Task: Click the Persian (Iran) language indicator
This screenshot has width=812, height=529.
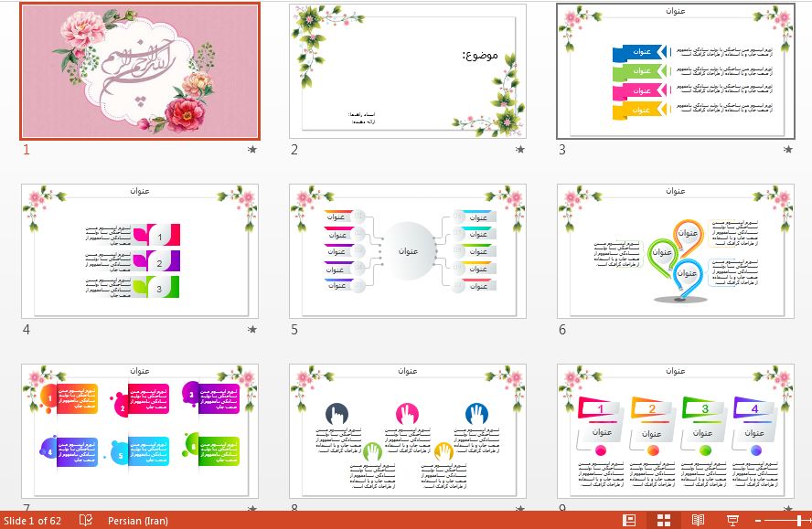Action: pos(138,520)
